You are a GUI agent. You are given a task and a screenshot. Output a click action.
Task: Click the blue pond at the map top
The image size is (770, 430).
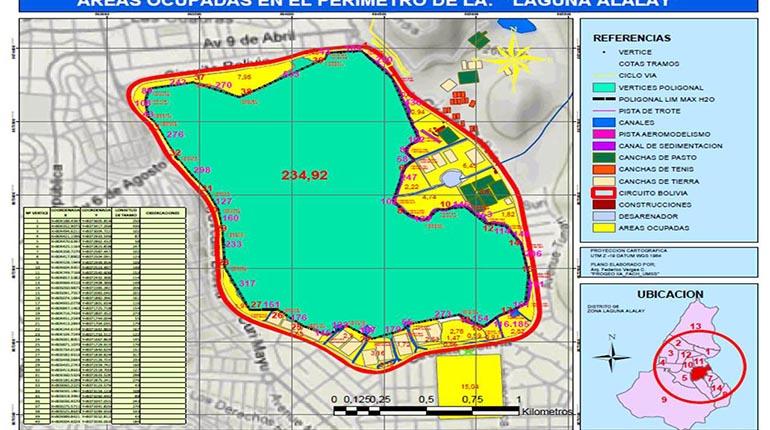pos(516,25)
